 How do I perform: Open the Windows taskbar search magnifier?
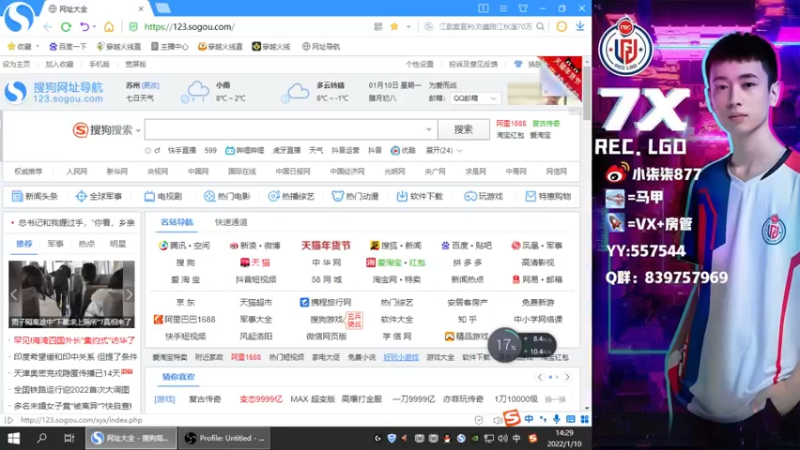[x=42, y=438]
